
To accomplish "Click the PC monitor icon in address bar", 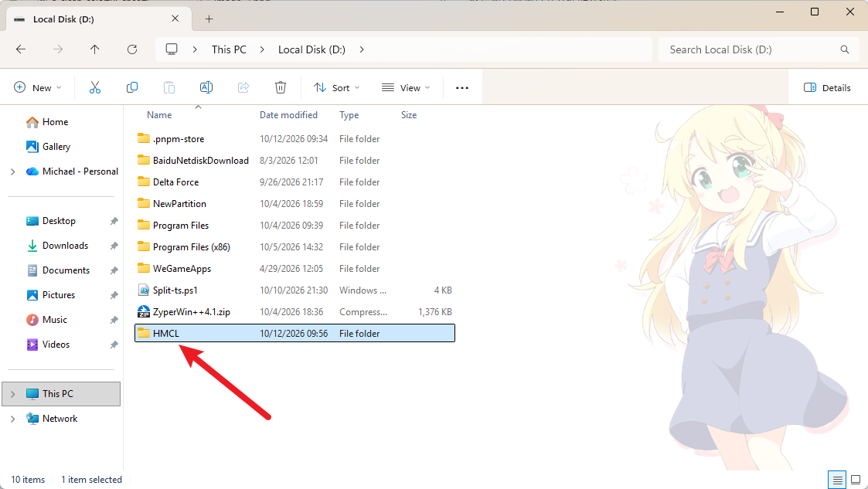I will point(172,49).
